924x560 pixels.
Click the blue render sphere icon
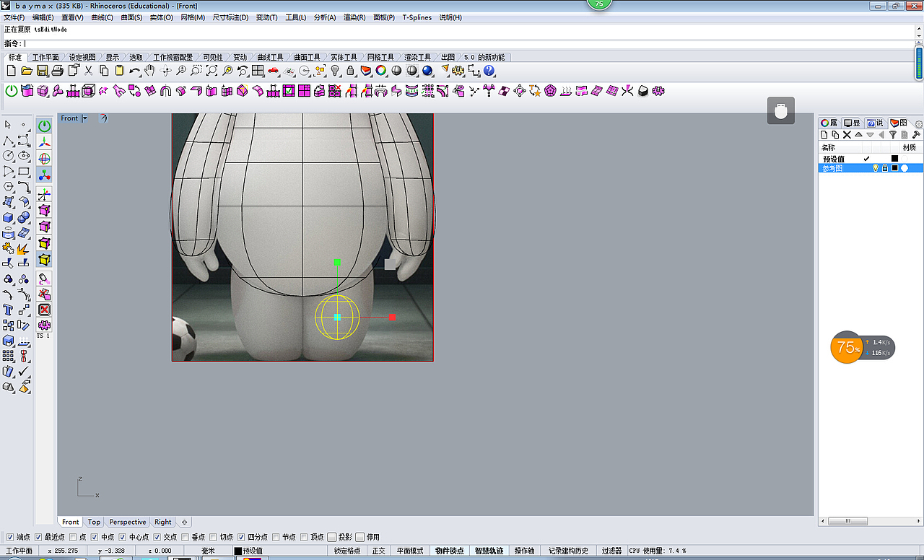pyautogui.click(x=427, y=71)
